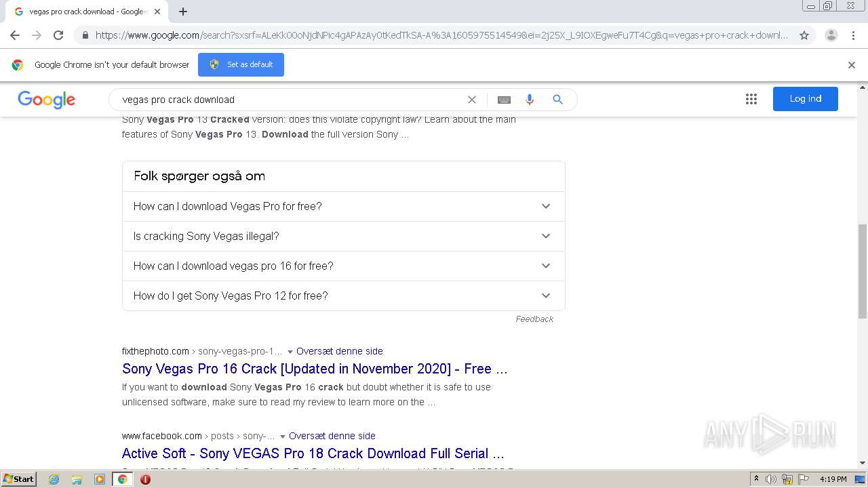Viewport: 868px width, 488px height.
Task: Go to the Google homepage logo
Action: (x=47, y=100)
